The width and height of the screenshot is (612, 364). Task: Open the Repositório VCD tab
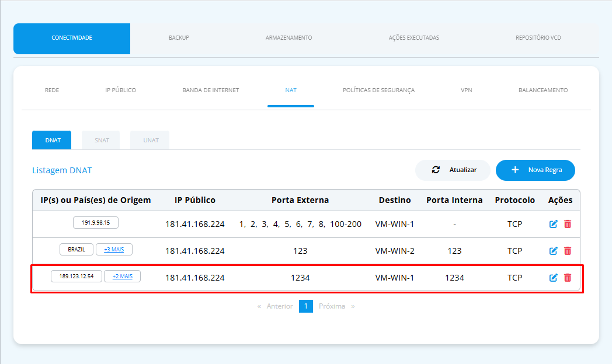538,38
